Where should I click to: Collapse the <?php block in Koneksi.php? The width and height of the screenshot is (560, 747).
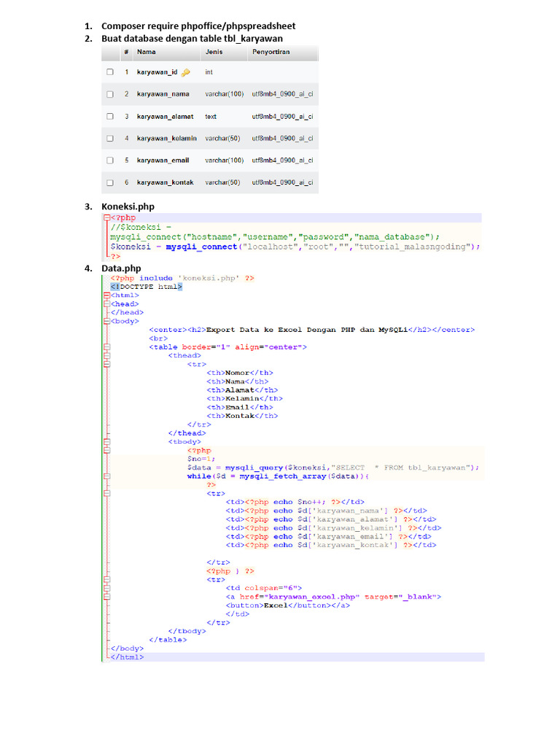(x=106, y=217)
